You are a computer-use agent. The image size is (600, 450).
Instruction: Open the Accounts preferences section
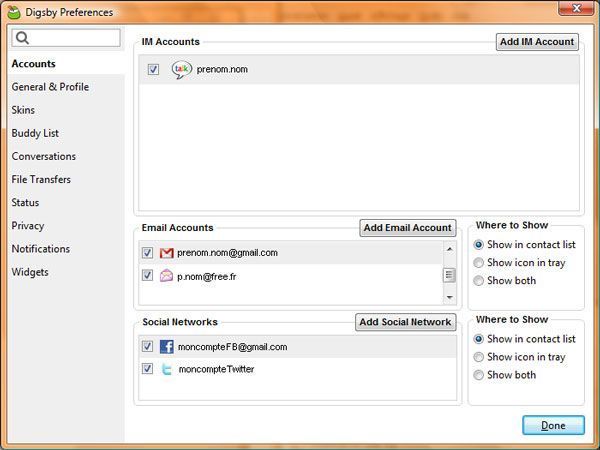(x=34, y=64)
